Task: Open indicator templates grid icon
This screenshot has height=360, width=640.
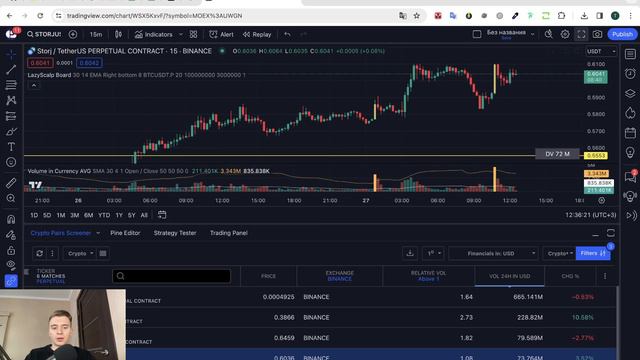Action: (193, 35)
